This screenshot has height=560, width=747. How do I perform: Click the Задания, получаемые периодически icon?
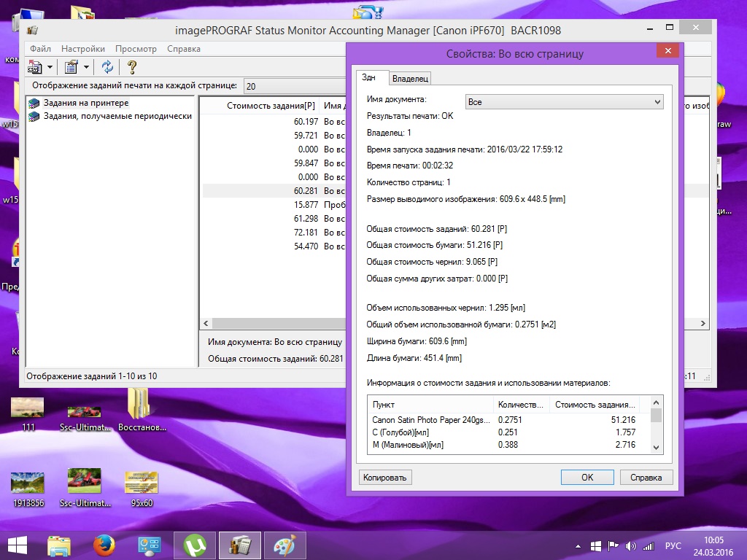pos(34,116)
